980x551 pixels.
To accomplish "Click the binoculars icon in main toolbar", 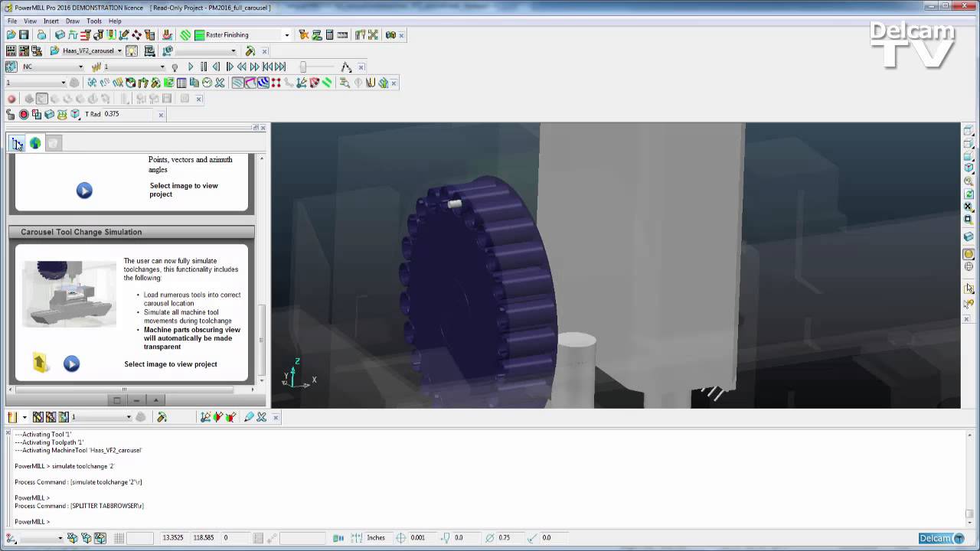I will click(x=390, y=35).
